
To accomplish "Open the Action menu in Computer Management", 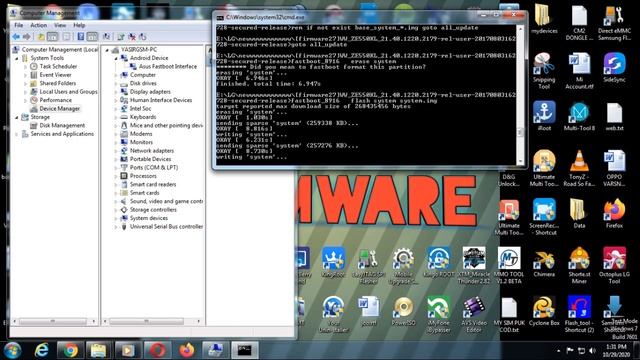I will pyautogui.click(x=38, y=25).
